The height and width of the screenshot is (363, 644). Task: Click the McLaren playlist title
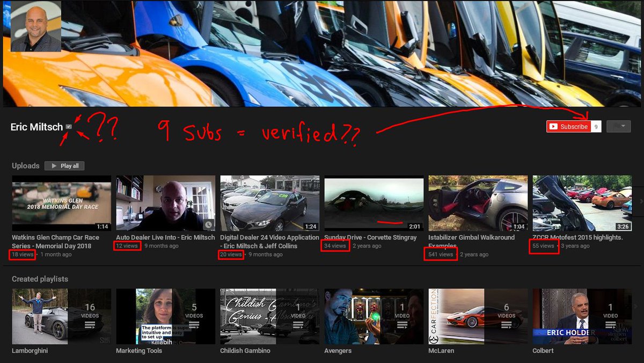click(441, 351)
